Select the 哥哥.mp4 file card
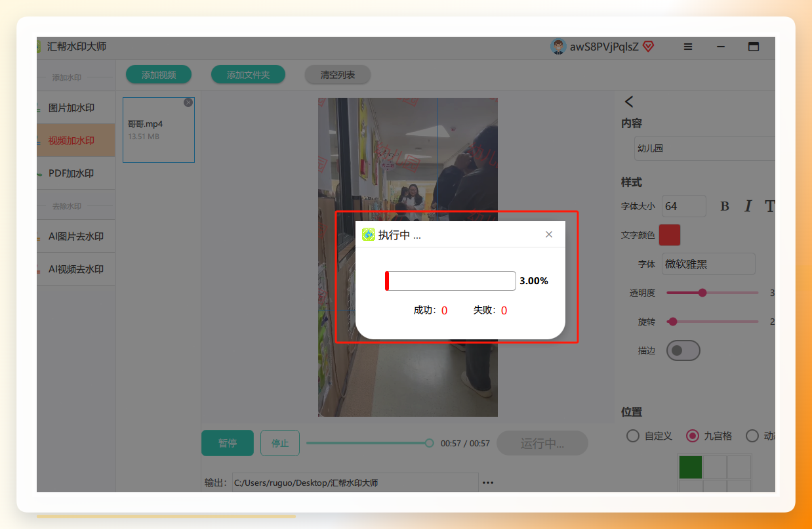This screenshot has width=812, height=529. click(x=159, y=130)
